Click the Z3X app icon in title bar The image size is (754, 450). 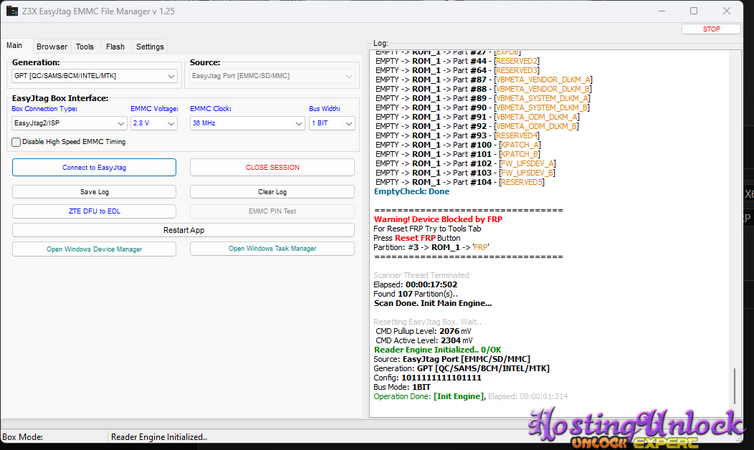click(13, 10)
